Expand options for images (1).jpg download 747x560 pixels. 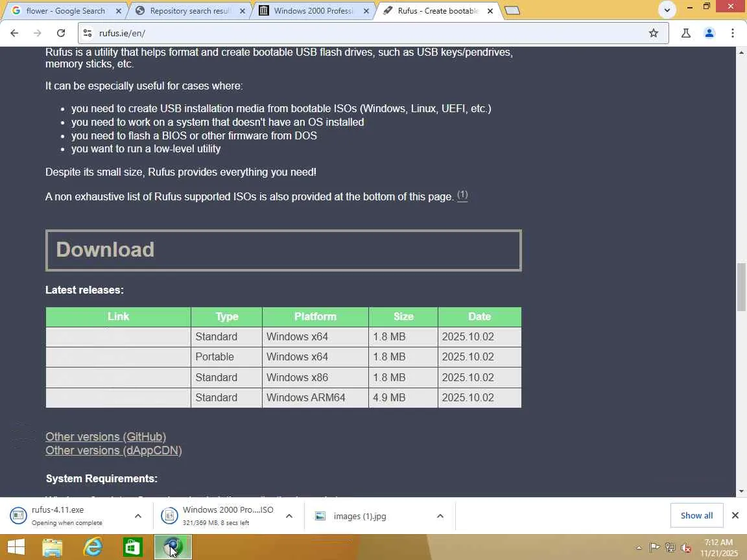(440, 516)
